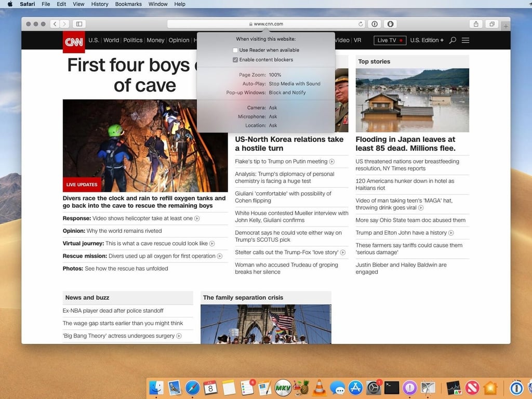
Task: Open the CNN hamburger menu
Action: (465, 41)
